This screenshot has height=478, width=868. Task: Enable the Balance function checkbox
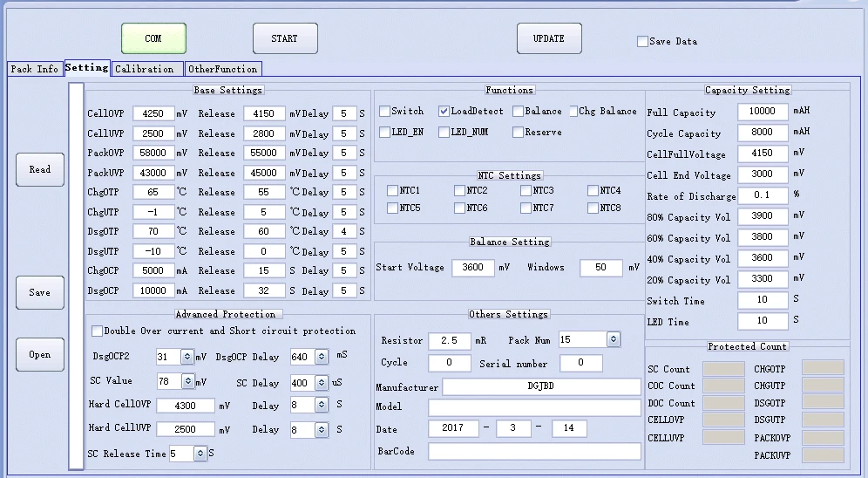(518, 112)
